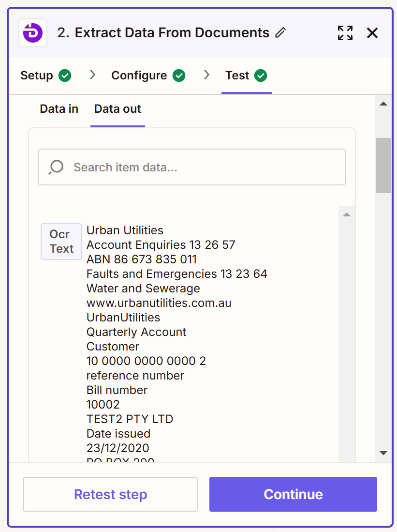Click 'ABN 86 673 835 011' text

point(142,259)
